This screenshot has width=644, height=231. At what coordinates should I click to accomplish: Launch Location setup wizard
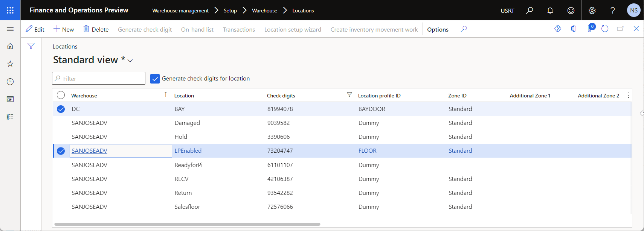[x=293, y=29]
